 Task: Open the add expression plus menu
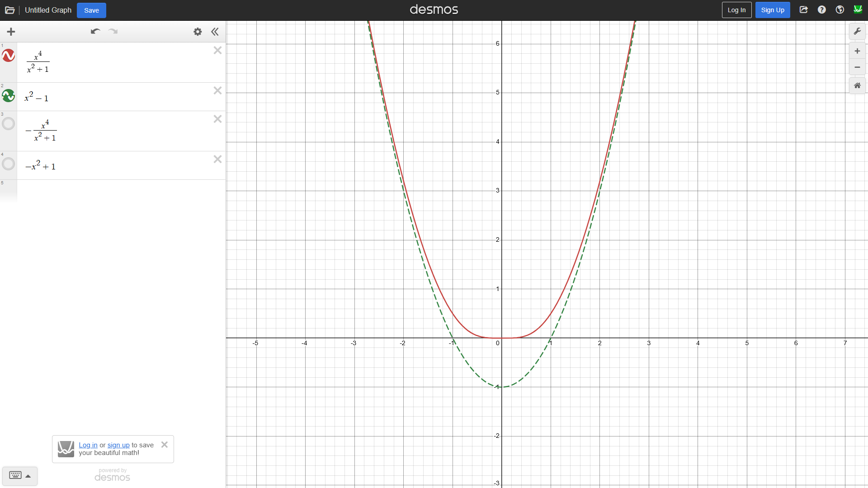[11, 32]
